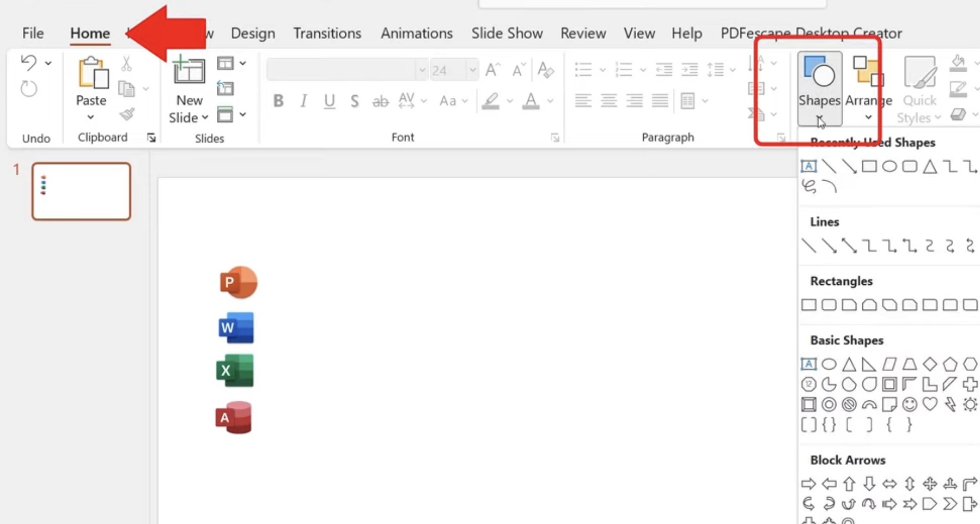This screenshot has height=524, width=980.
Task: Open Line Spacing dropdown
Action: point(720,70)
